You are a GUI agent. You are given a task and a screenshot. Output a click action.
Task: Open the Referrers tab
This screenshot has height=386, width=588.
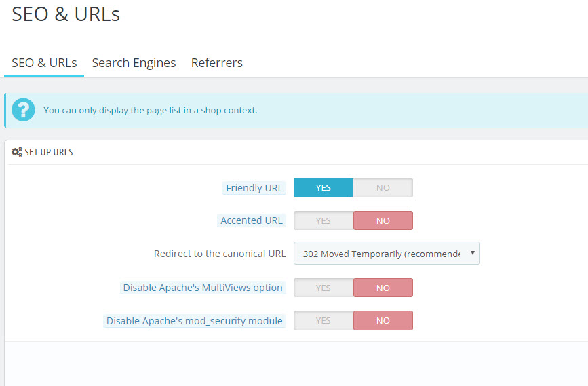217,62
